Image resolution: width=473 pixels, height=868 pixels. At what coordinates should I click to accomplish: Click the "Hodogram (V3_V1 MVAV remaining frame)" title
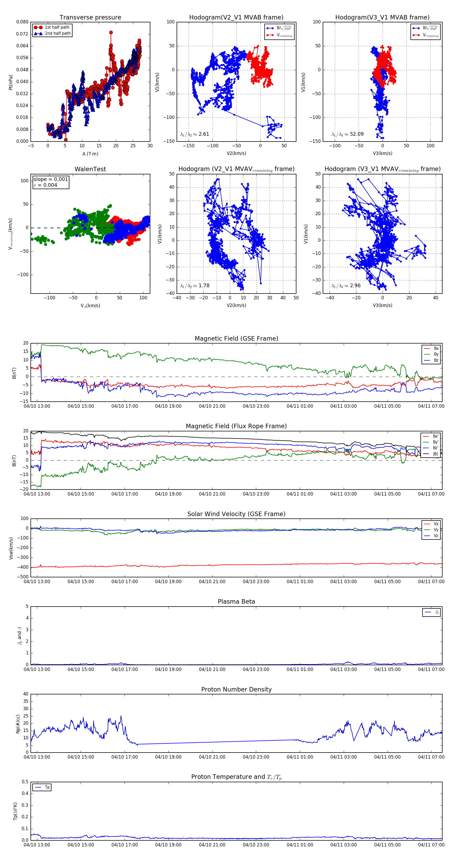(x=382, y=169)
